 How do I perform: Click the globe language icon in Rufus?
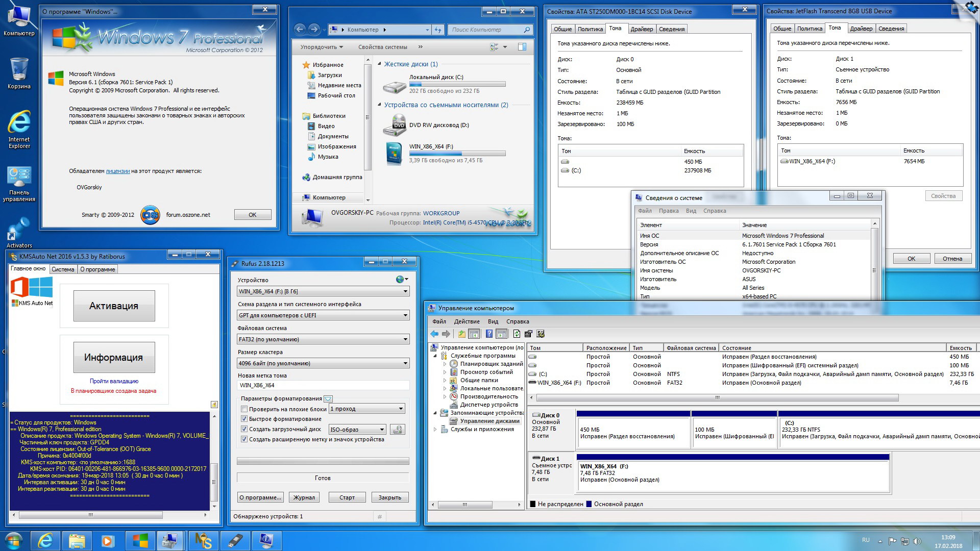(x=400, y=280)
